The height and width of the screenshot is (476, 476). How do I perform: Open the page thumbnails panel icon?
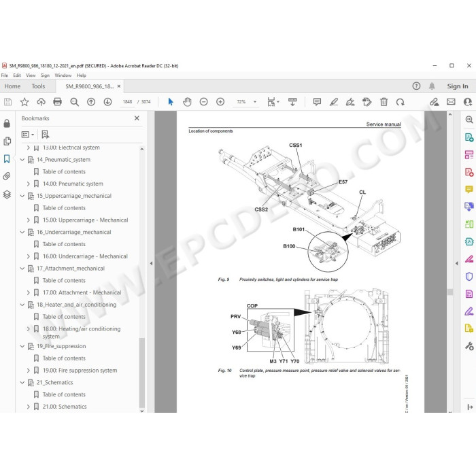(x=7, y=141)
